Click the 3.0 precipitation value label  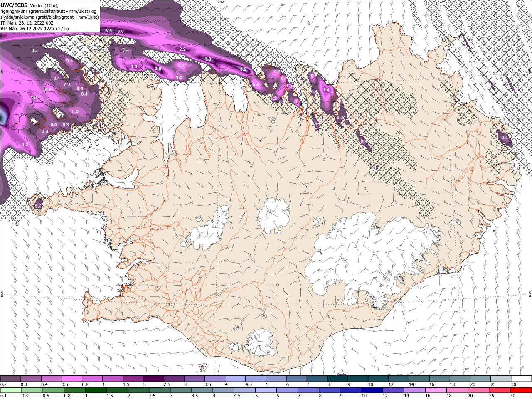click(121, 31)
